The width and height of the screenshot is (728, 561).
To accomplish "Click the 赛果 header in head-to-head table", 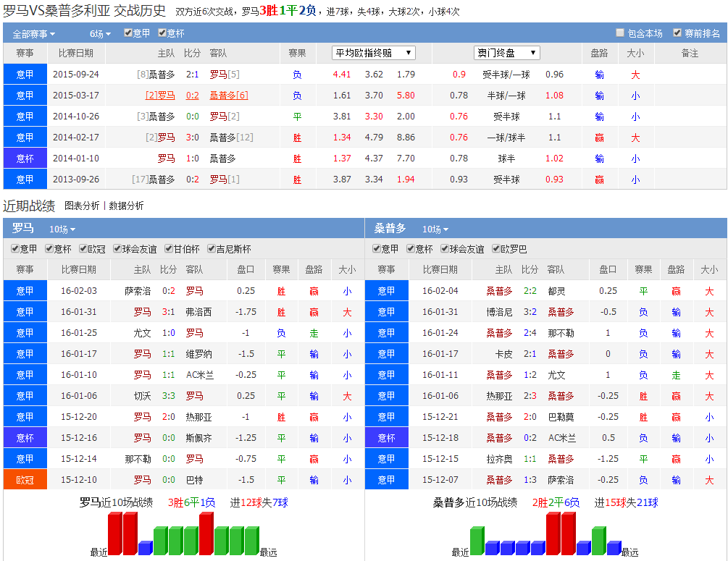I will click(297, 54).
